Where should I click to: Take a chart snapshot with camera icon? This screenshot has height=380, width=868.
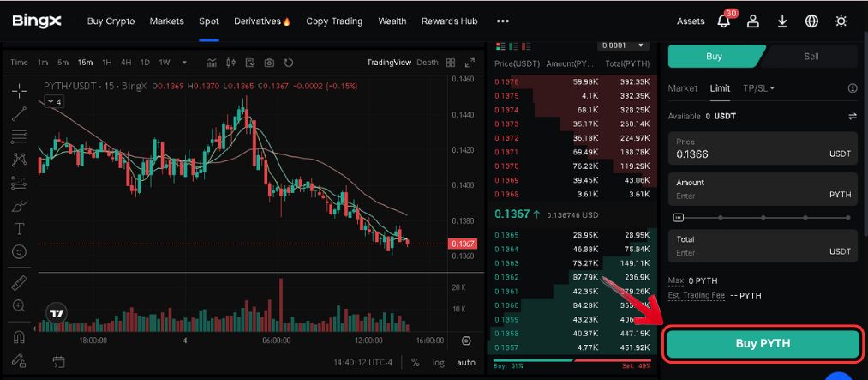tap(269, 63)
